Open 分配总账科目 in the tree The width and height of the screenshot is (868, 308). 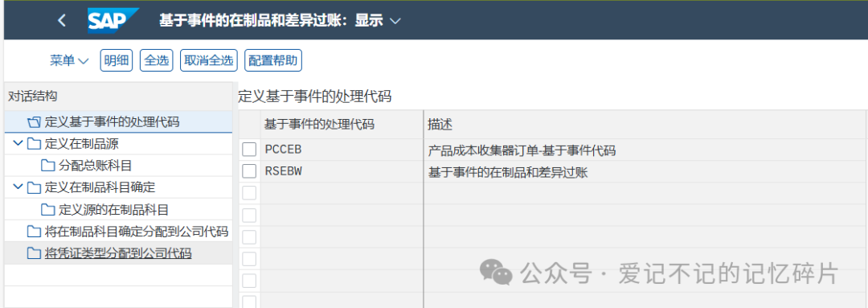click(95, 166)
